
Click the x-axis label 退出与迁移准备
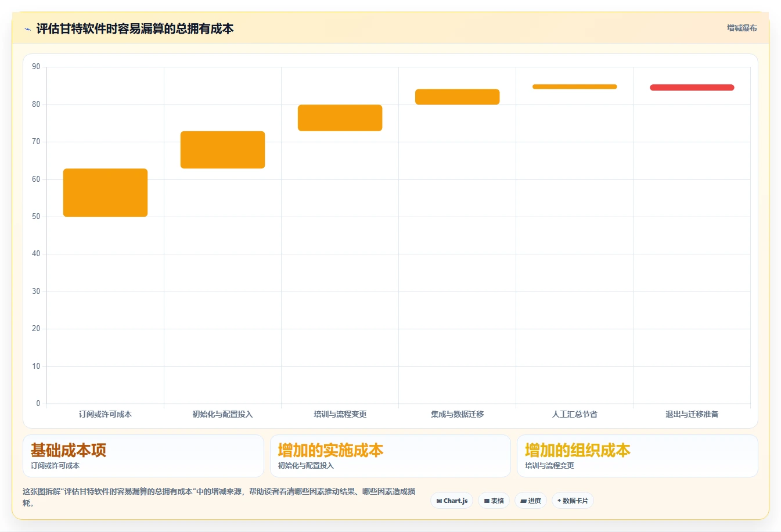(x=692, y=414)
